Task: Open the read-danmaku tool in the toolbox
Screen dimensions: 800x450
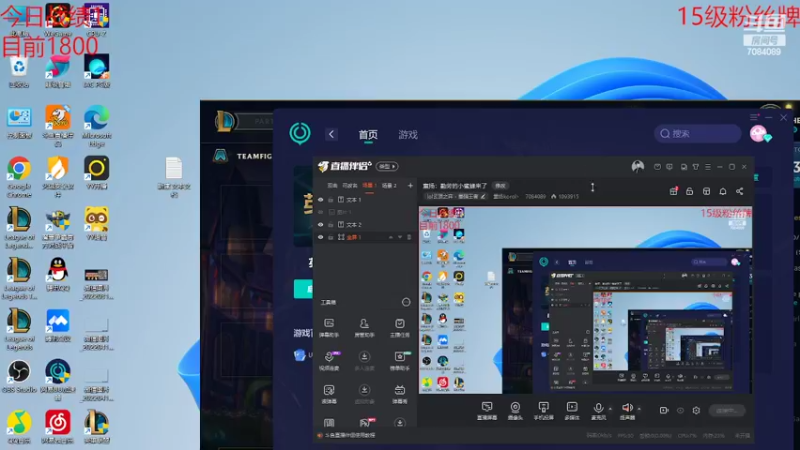Action: click(x=329, y=394)
